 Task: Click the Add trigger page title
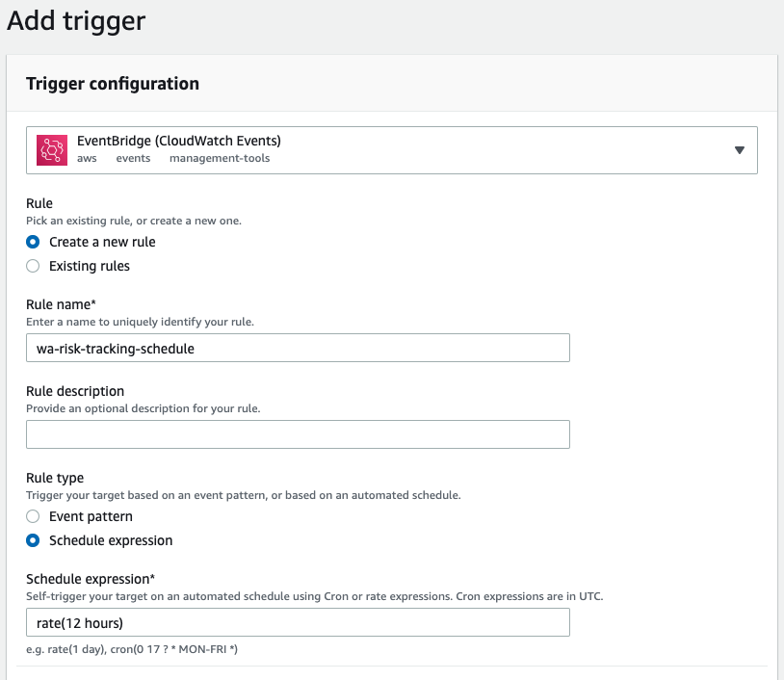(x=75, y=20)
